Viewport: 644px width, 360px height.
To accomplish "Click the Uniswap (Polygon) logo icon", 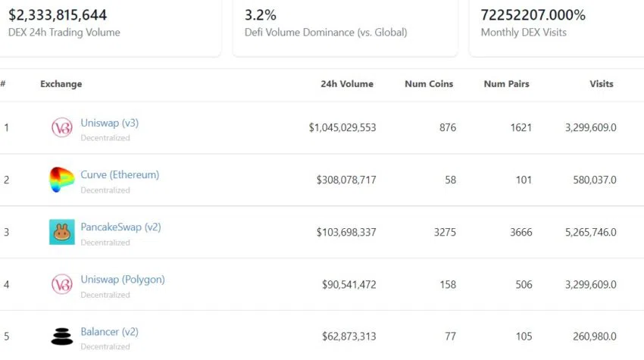I will pyautogui.click(x=61, y=284).
